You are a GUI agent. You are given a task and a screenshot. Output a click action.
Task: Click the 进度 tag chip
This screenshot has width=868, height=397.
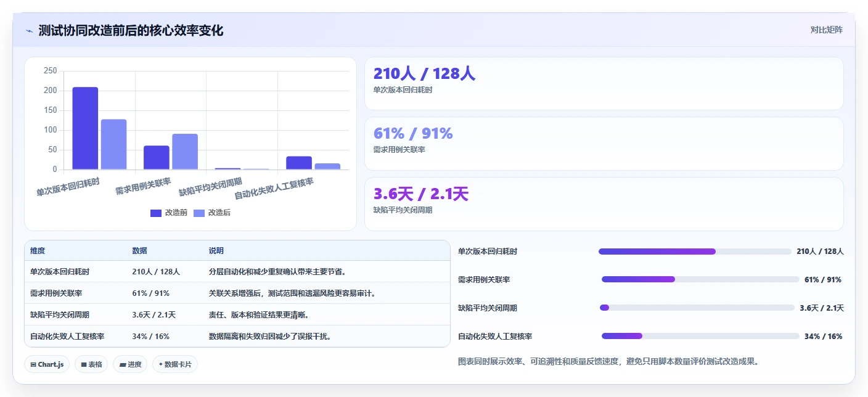coord(130,364)
